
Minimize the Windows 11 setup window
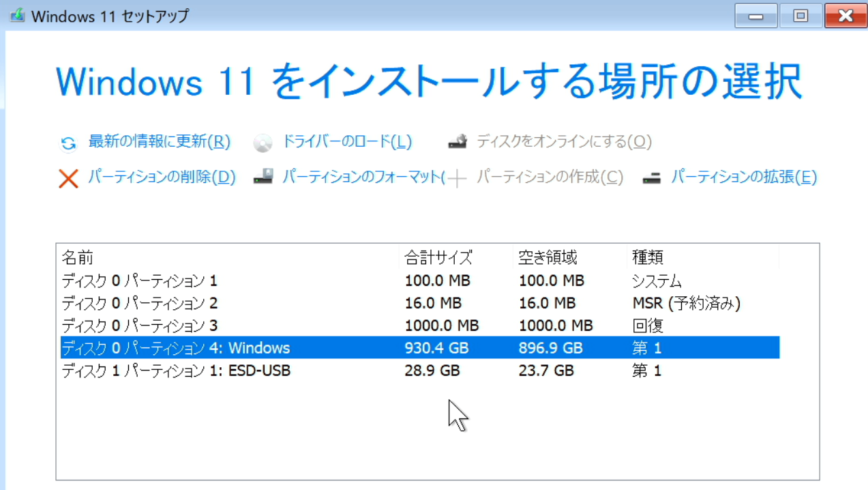coord(755,16)
